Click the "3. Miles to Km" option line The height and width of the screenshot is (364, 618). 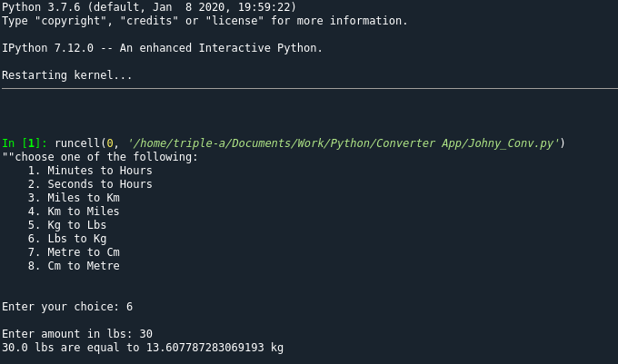point(74,198)
